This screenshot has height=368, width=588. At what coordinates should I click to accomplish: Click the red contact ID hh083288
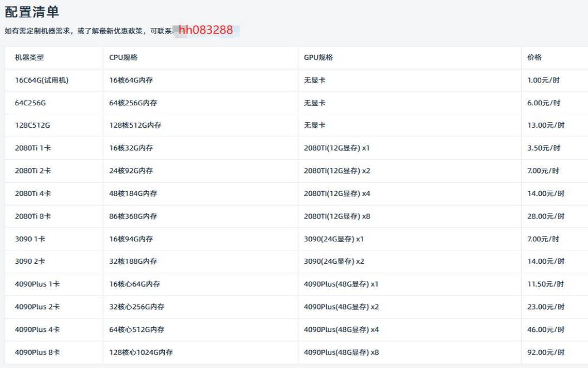click(x=205, y=30)
